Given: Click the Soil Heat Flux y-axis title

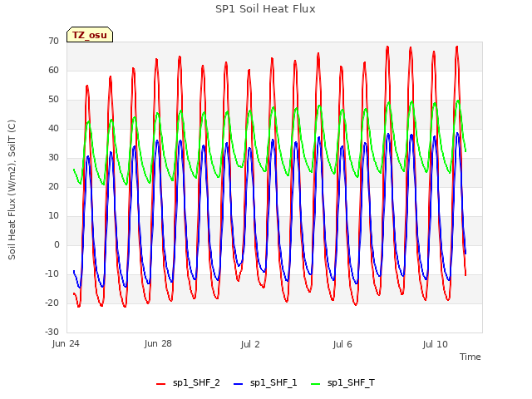Looking at the screenshot, I should click(12, 190).
